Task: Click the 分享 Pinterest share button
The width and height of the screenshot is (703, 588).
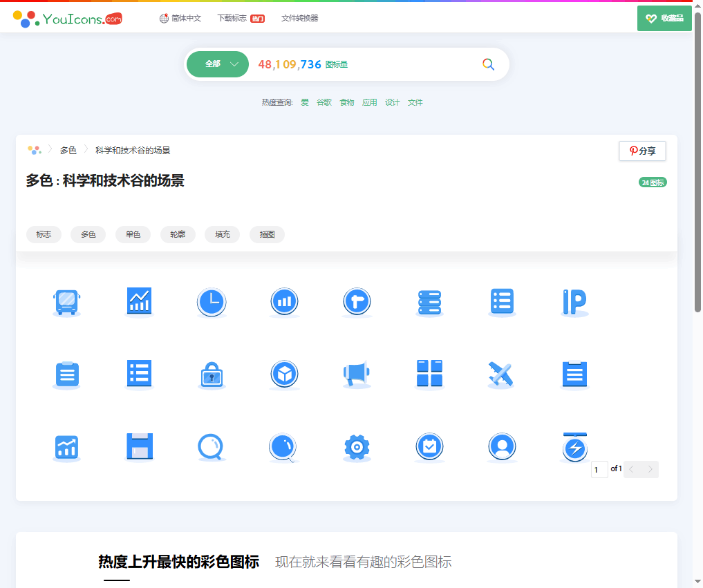Action: pos(642,151)
